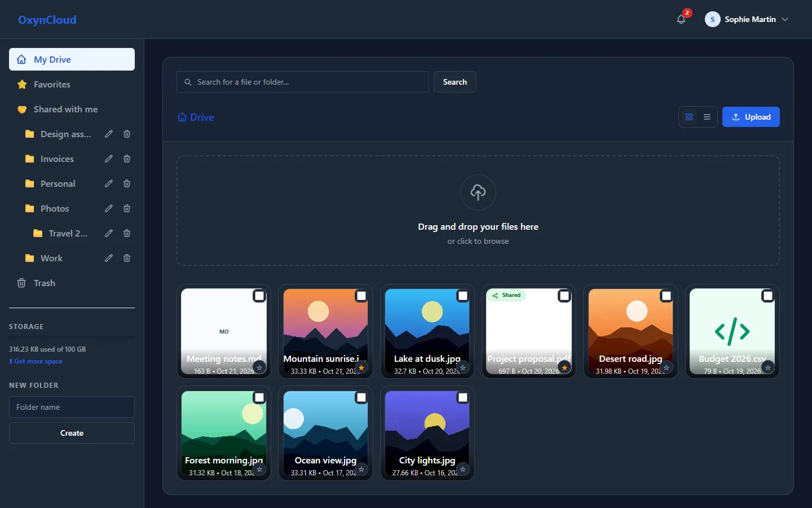Unfavorite Mountain sunrise star icon
This screenshot has width=812, height=508.
coord(361,367)
